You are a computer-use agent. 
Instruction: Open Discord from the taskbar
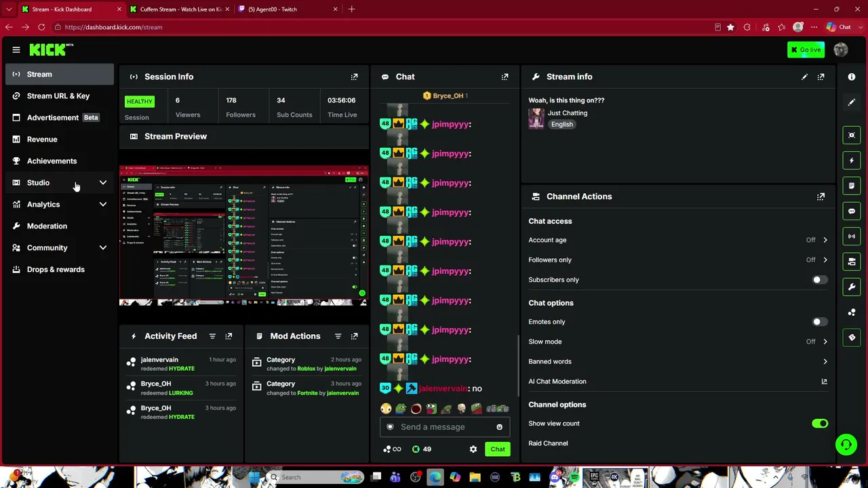pyautogui.click(x=554, y=477)
